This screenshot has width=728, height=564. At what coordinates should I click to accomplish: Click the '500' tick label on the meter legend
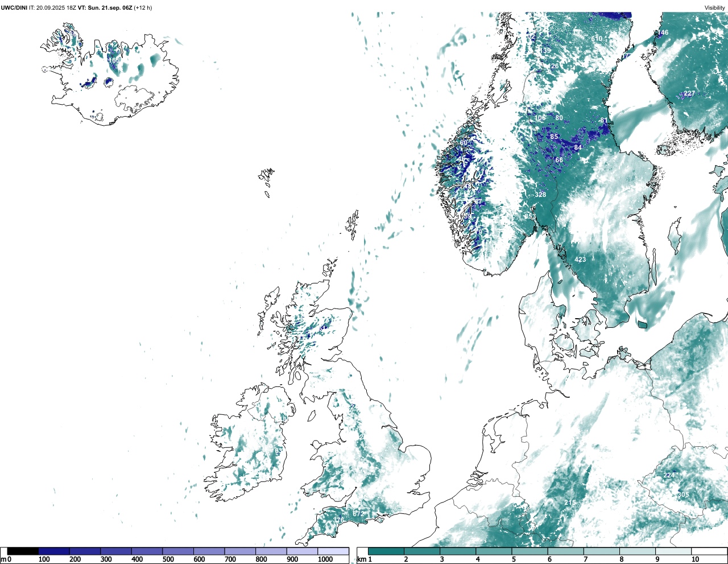[x=168, y=559]
